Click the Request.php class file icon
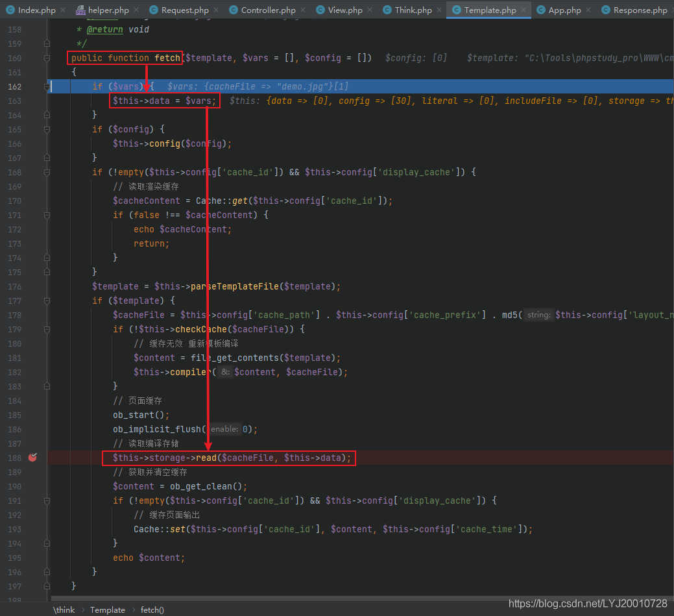The height and width of the screenshot is (616, 674). pyautogui.click(x=154, y=10)
